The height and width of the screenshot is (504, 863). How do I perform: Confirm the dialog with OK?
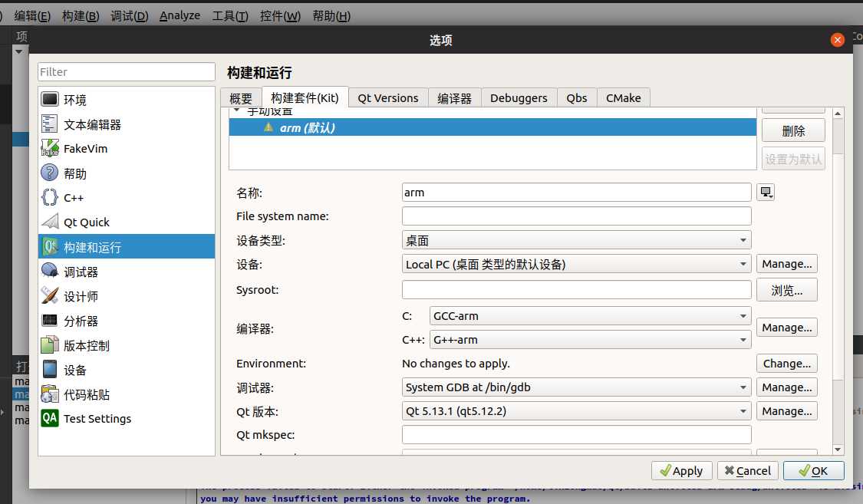(813, 470)
